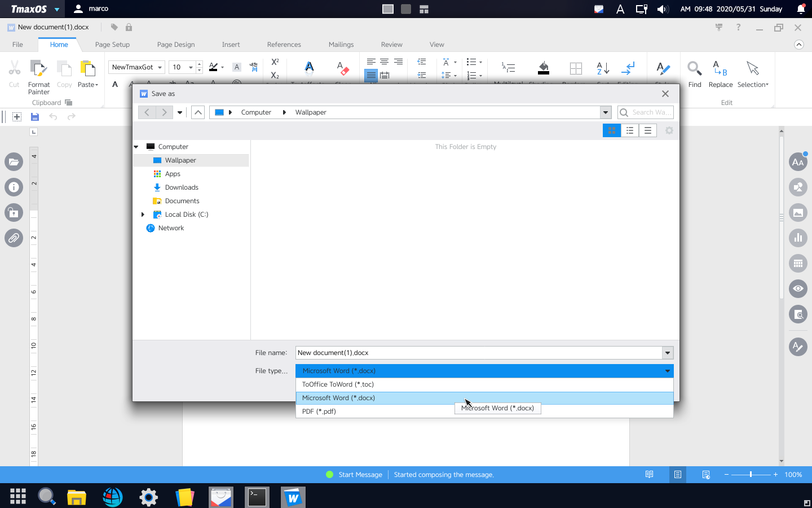Switch Save dialog to list view
The height and width of the screenshot is (508, 812).
(629, 130)
